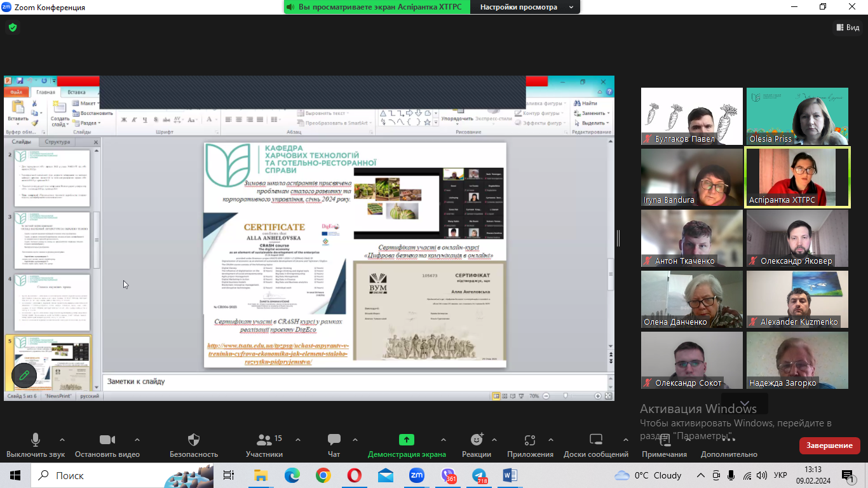Click the PowerPoint zoom slider handle
Screen dimensions: 868x488
[x=566, y=396]
